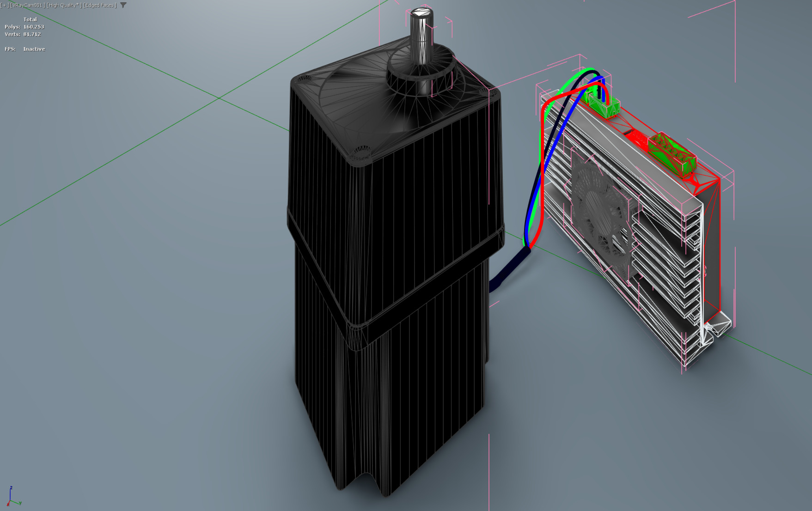Select the long green connector on driver top
812x511 pixels.
click(x=672, y=154)
